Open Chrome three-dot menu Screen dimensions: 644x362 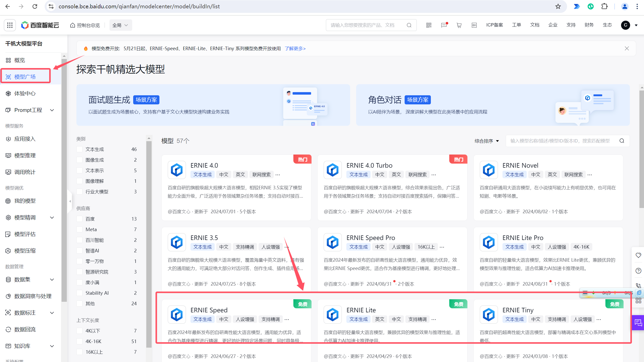point(637,6)
